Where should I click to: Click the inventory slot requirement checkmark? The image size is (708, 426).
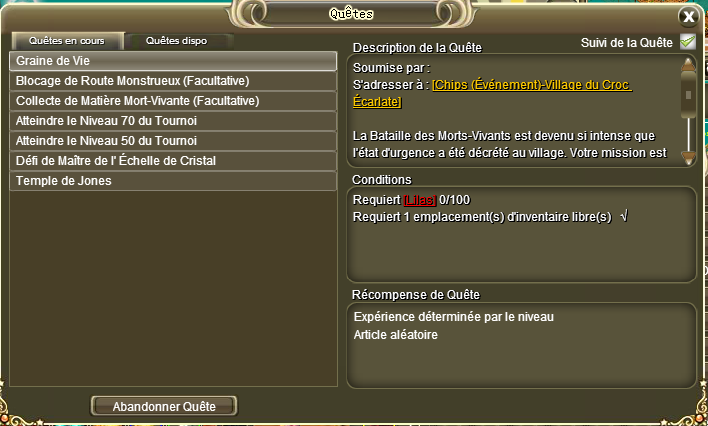pos(624,216)
